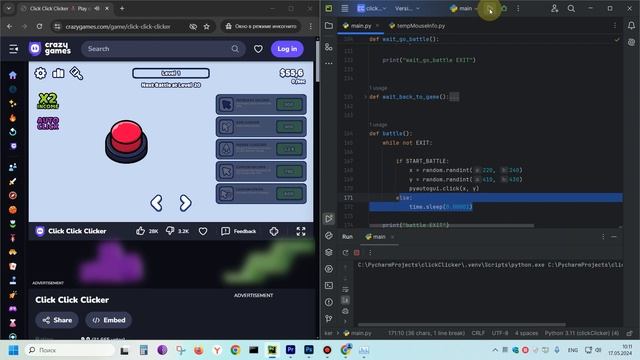Click the Debug bug icon in PyCharm toolbar

[504, 8]
